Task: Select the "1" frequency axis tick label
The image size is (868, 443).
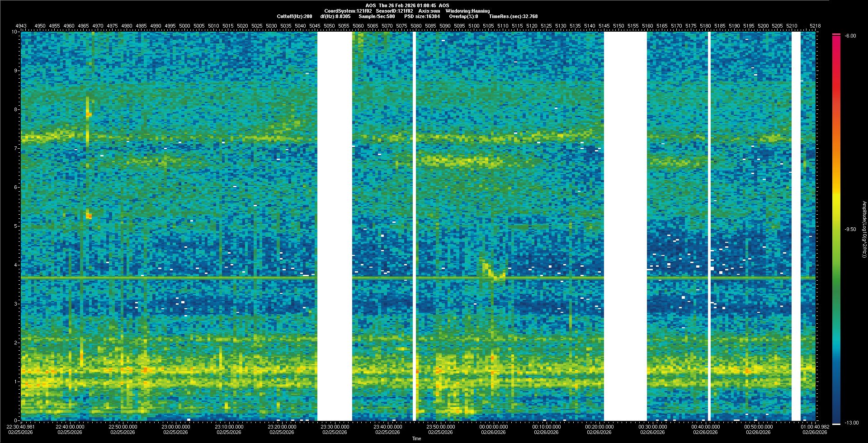Action: [x=16, y=382]
